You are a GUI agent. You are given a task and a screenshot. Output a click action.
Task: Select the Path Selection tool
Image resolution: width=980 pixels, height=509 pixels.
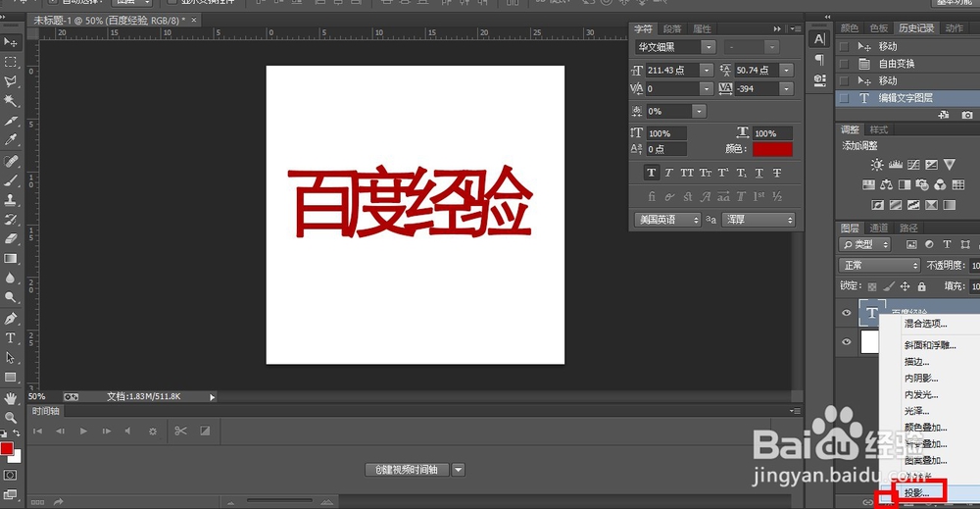pyautogui.click(x=11, y=358)
